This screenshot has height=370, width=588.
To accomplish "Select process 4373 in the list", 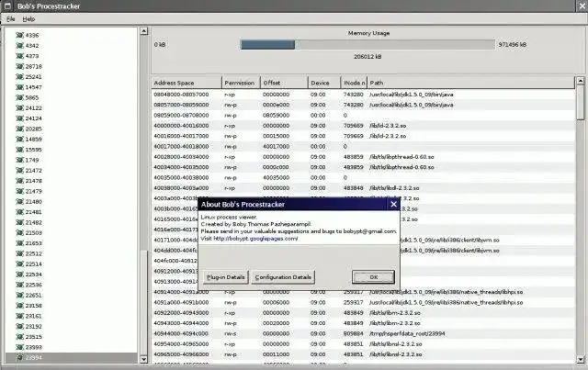I will [x=32, y=56].
